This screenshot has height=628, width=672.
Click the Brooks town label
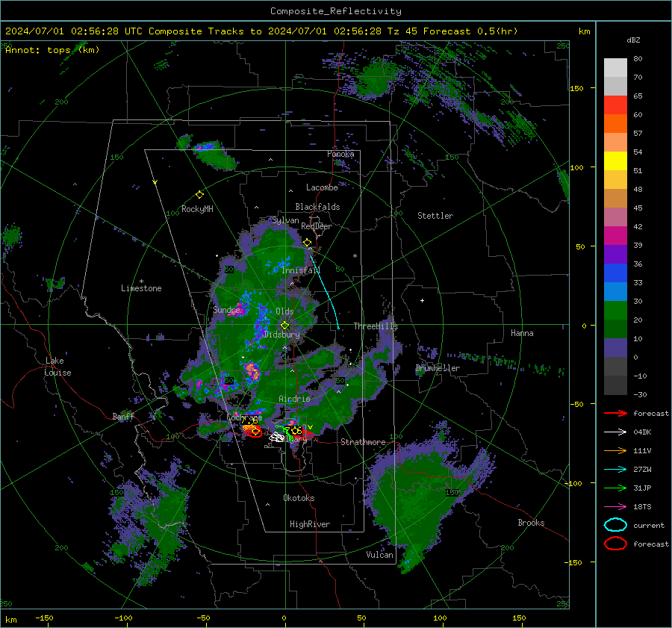click(x=531, y=523)
